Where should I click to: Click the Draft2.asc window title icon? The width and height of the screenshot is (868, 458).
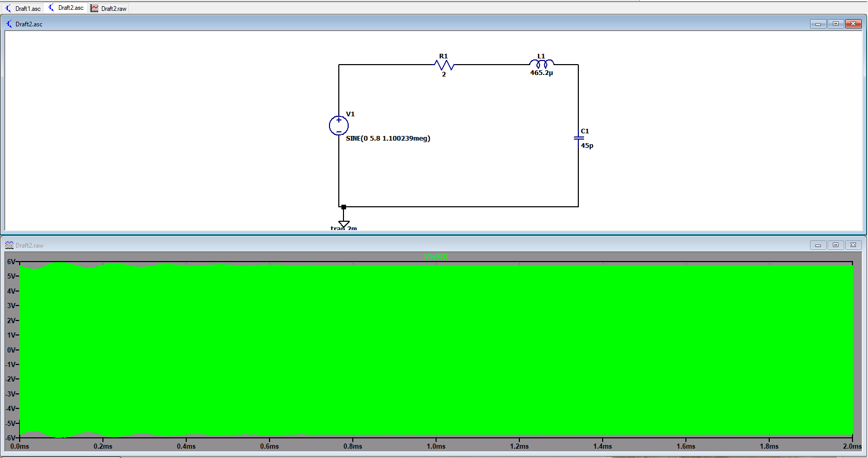click(9, 24)
